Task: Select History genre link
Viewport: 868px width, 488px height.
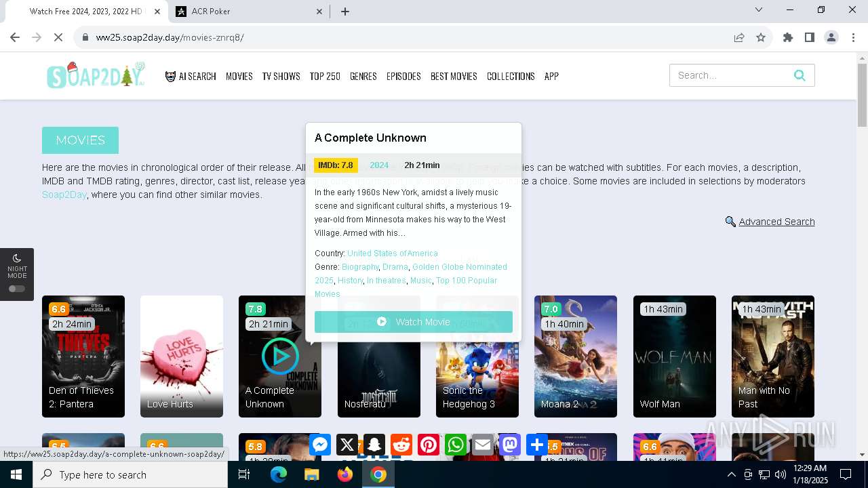Action: [350, 281]
